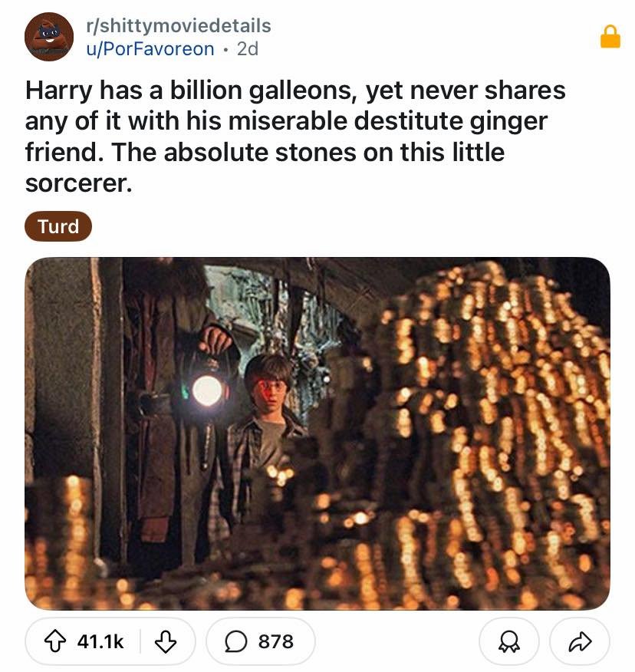Open the post title text
This screenshot has width=635, height=672.
[x=295, y=137]
